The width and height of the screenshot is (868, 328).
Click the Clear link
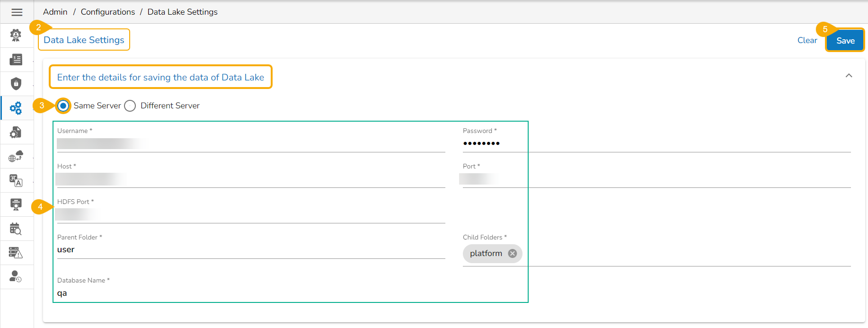807,41
